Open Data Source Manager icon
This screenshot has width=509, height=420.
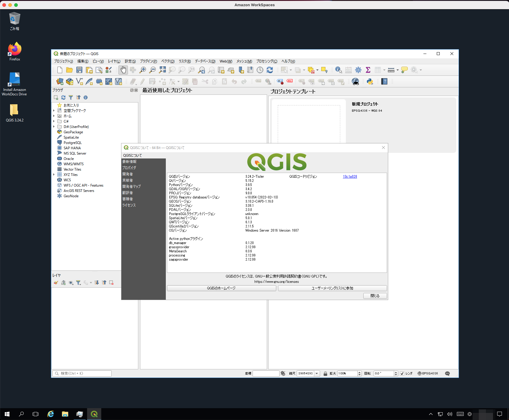tap(60, 81)
